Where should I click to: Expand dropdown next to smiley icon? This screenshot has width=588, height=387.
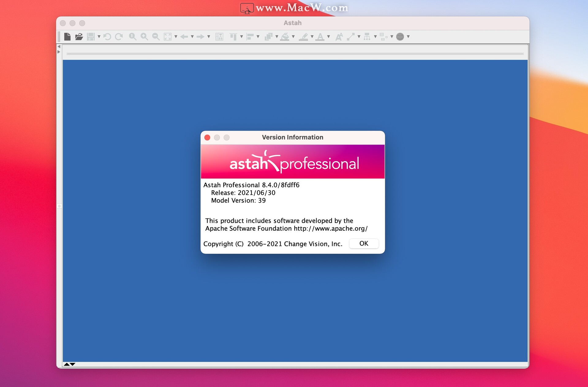[x=408, y=37]
